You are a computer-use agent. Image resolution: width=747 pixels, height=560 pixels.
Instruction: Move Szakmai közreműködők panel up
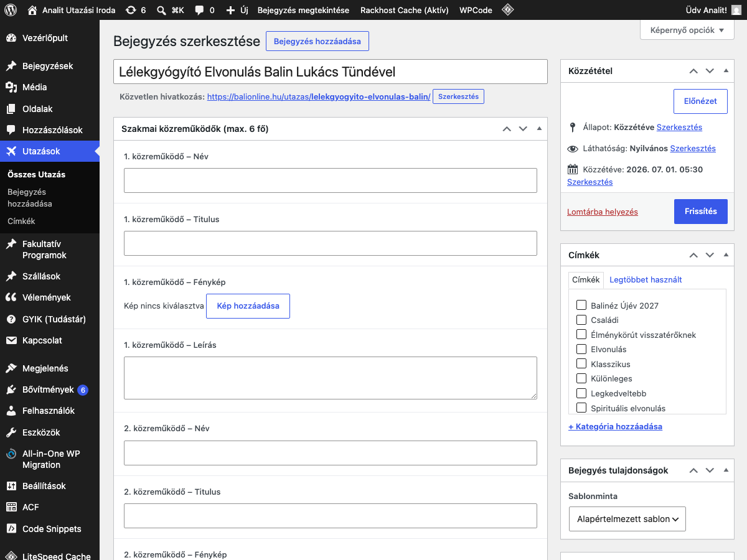pos(507,129)
